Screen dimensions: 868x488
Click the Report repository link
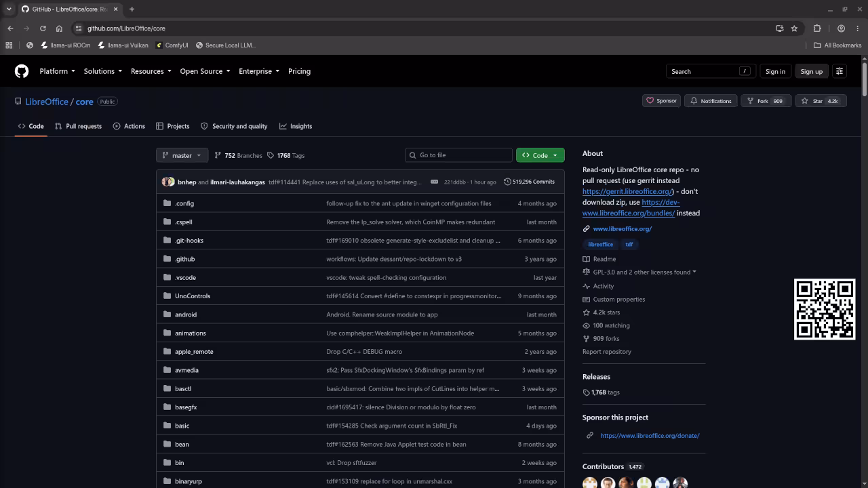coord(606,352)
